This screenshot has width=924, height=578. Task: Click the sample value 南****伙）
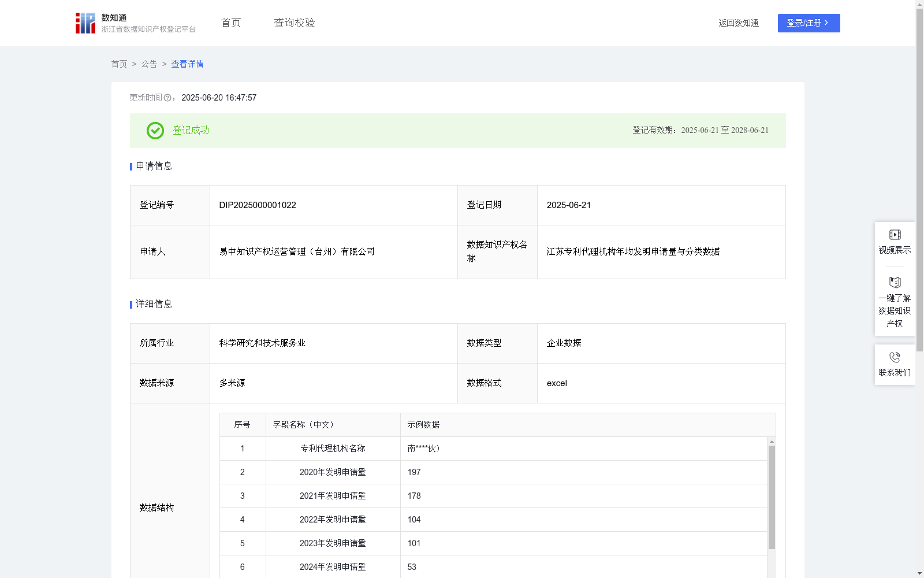pos(423,449)
